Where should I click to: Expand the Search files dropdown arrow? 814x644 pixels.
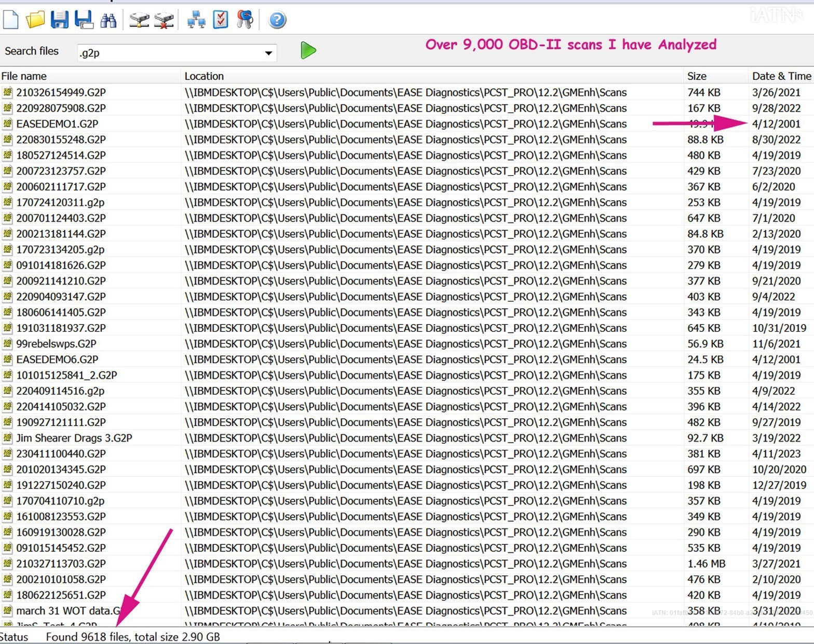click(x=268, y=53)
